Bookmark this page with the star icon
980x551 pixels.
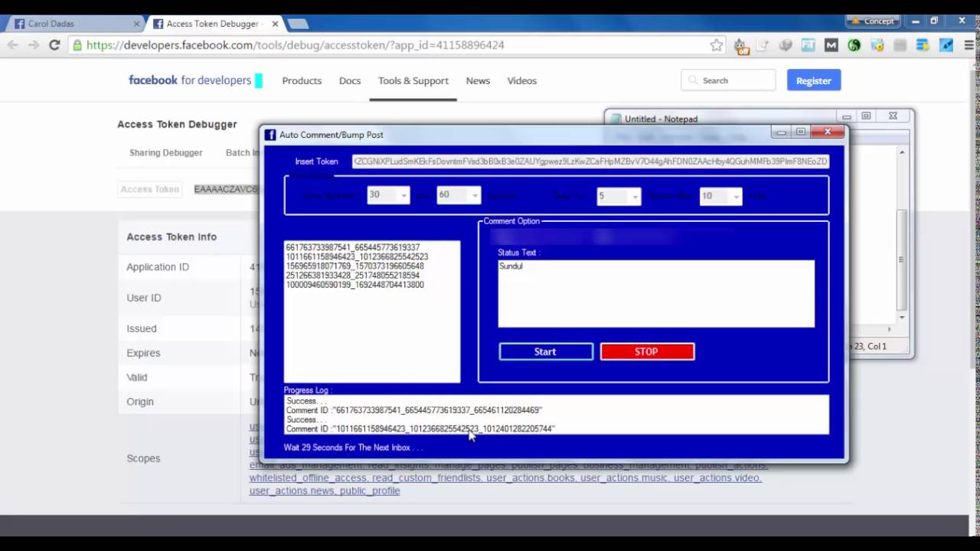(x=717, y=45)
